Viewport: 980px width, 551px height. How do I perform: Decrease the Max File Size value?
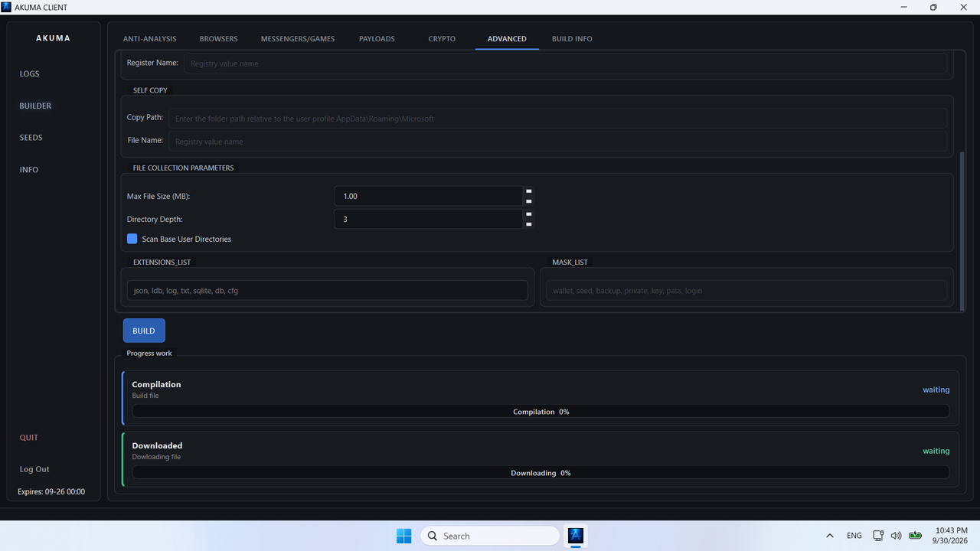click(529, 201)
